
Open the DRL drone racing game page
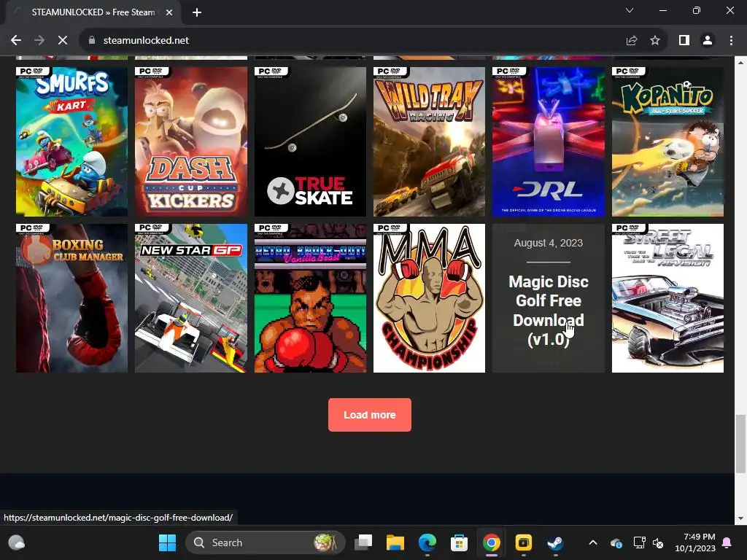point(549,141)
